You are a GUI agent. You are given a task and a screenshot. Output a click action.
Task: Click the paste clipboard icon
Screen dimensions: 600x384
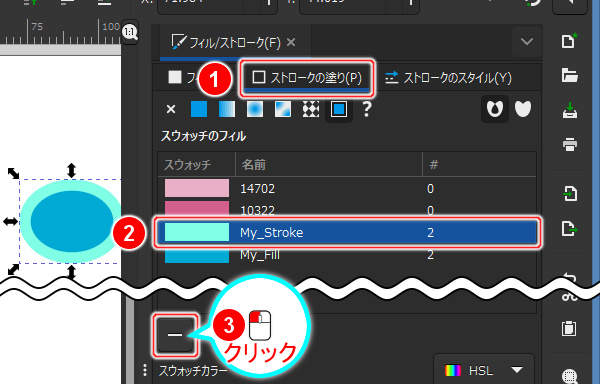[x=569, y=328]
